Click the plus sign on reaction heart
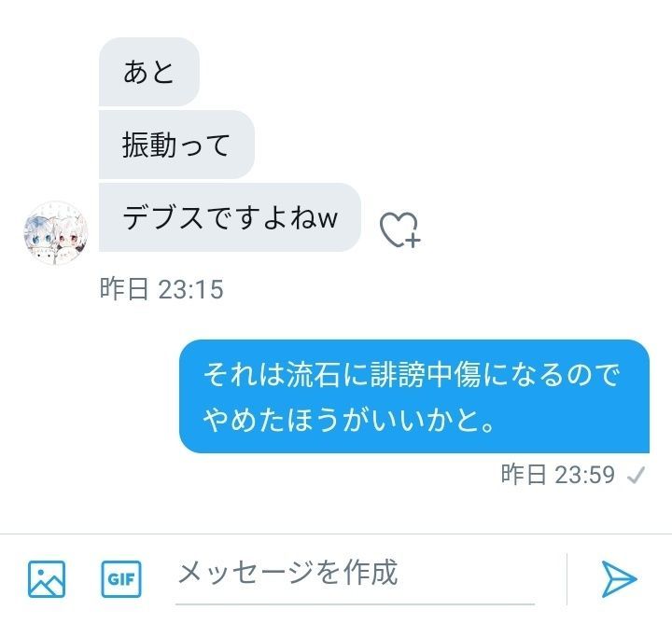Viewport: 672px width, 624px height. coord(413,242)
